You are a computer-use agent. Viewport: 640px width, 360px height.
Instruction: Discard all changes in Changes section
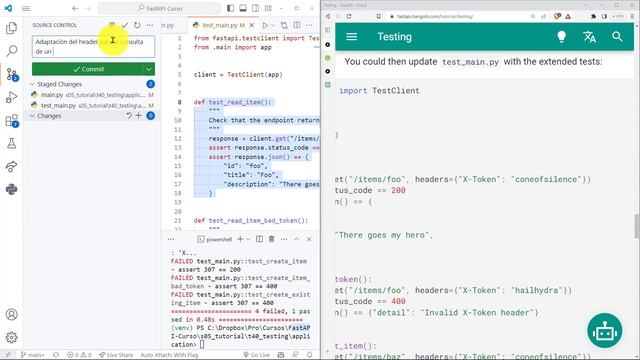point(129,116)
